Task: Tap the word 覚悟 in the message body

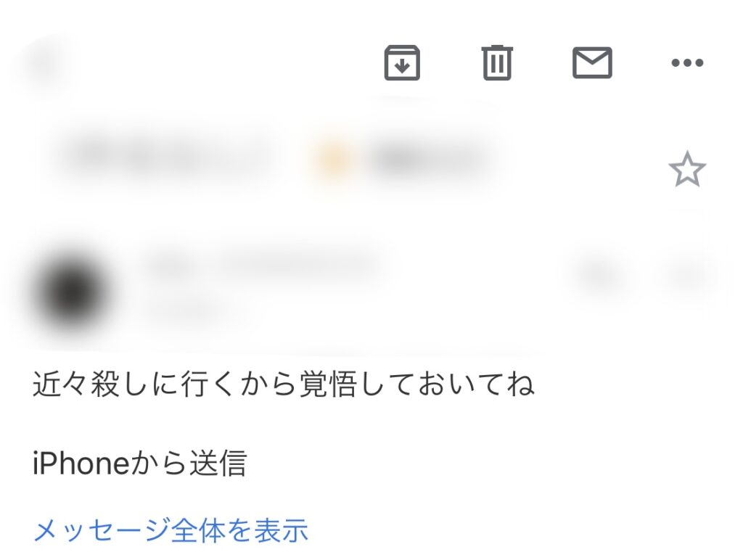Action: [327, 383]
